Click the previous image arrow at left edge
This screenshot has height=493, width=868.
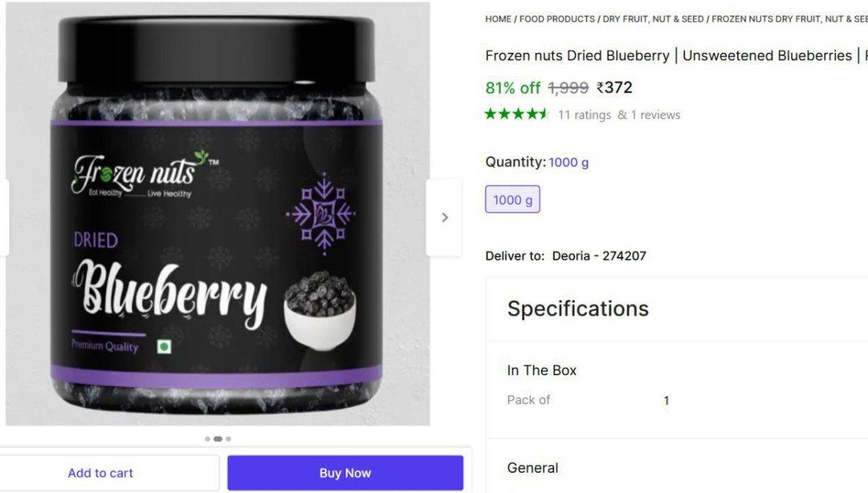(4, 217)
